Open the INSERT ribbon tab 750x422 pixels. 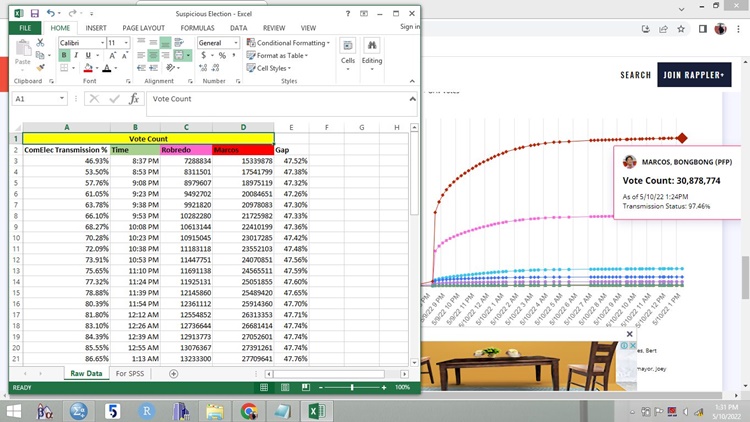tap(96, 28)
